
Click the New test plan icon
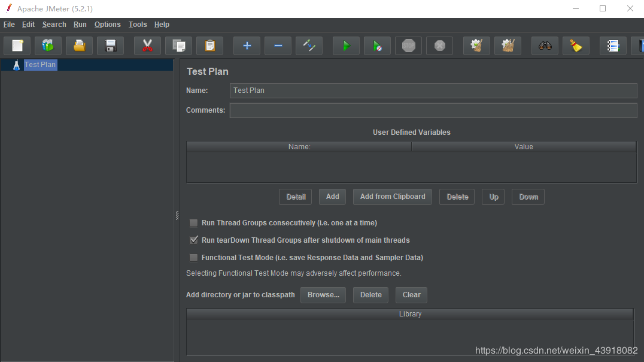[17, 46]
